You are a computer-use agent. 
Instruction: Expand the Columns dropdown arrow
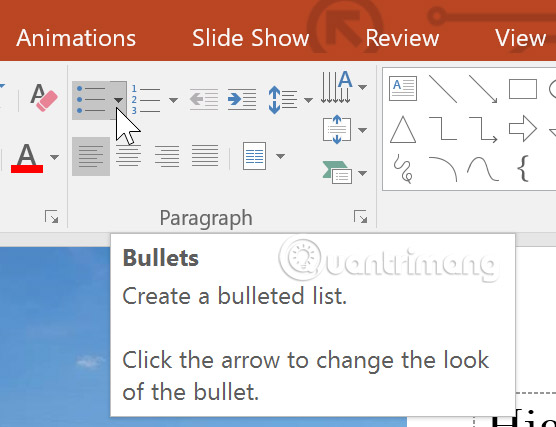pyautogui.click(x=280, y=156)
